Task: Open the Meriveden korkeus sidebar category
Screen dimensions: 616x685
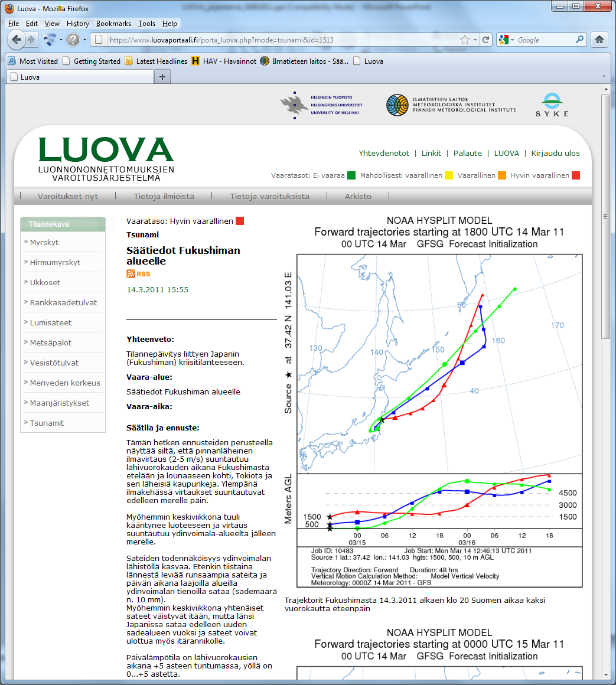Action: coord(65,383)
